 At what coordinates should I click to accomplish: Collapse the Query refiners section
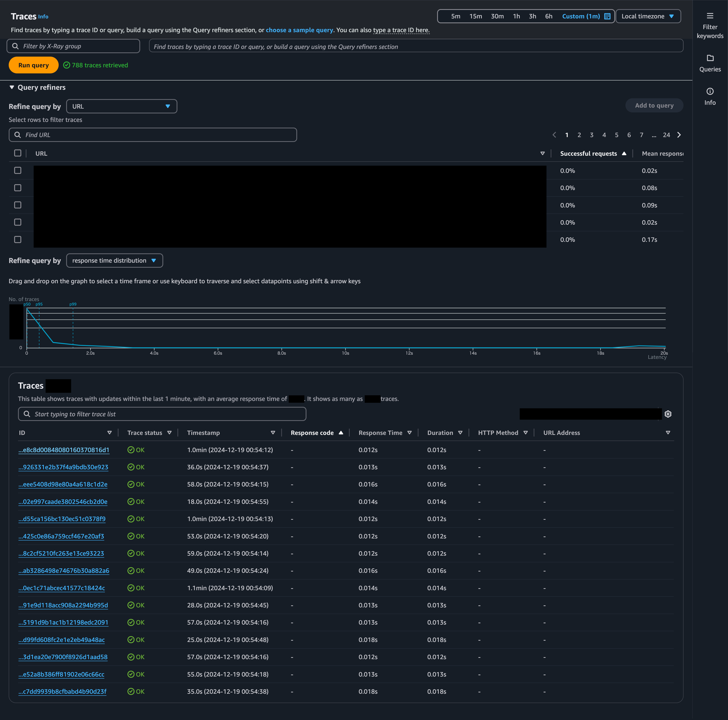click(12, 87)
